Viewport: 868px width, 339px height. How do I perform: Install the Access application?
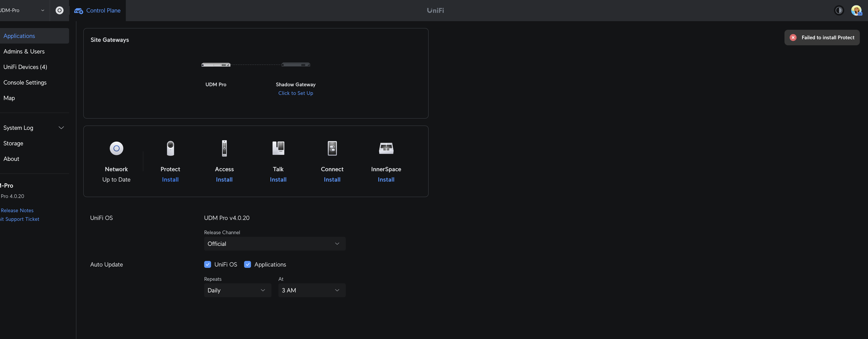point(224,180)
